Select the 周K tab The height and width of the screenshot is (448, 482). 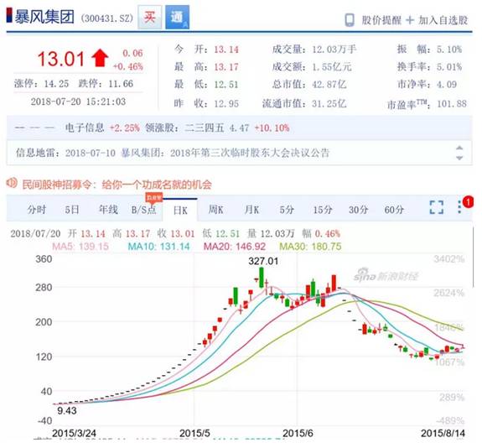[x=215, y=210]
